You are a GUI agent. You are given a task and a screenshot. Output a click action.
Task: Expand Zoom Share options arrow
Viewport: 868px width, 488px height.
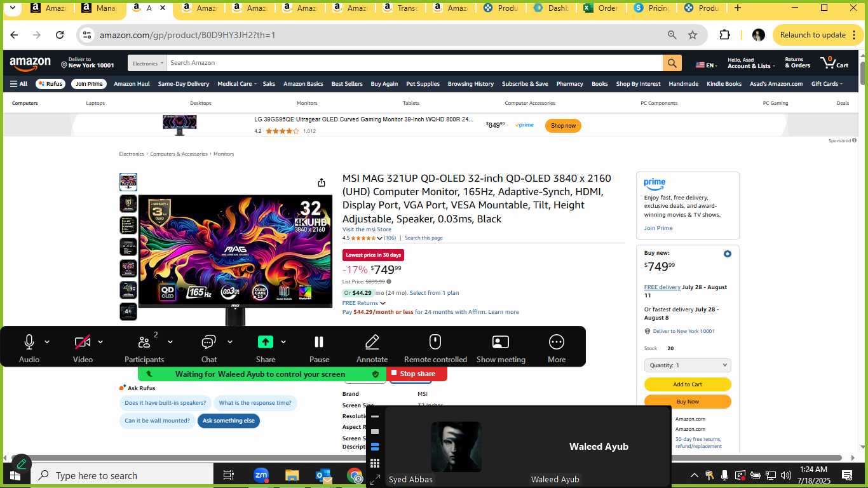(x=283, y=342)
